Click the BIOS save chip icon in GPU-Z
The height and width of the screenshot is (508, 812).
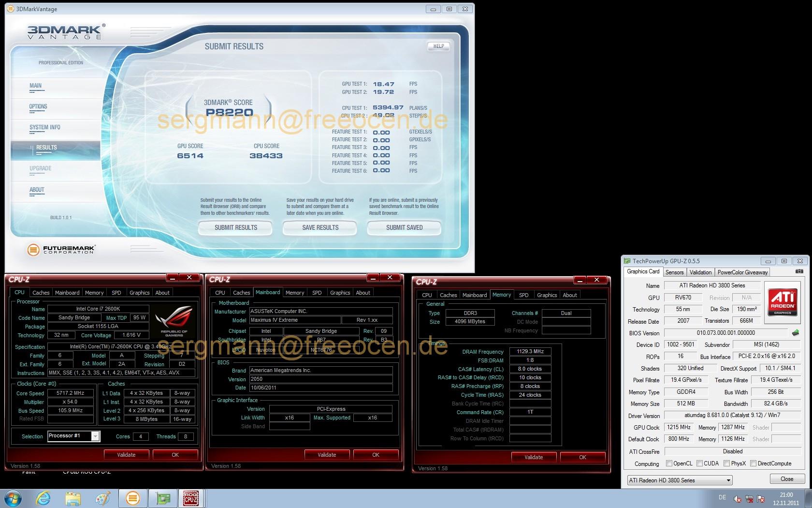[796, 333]
